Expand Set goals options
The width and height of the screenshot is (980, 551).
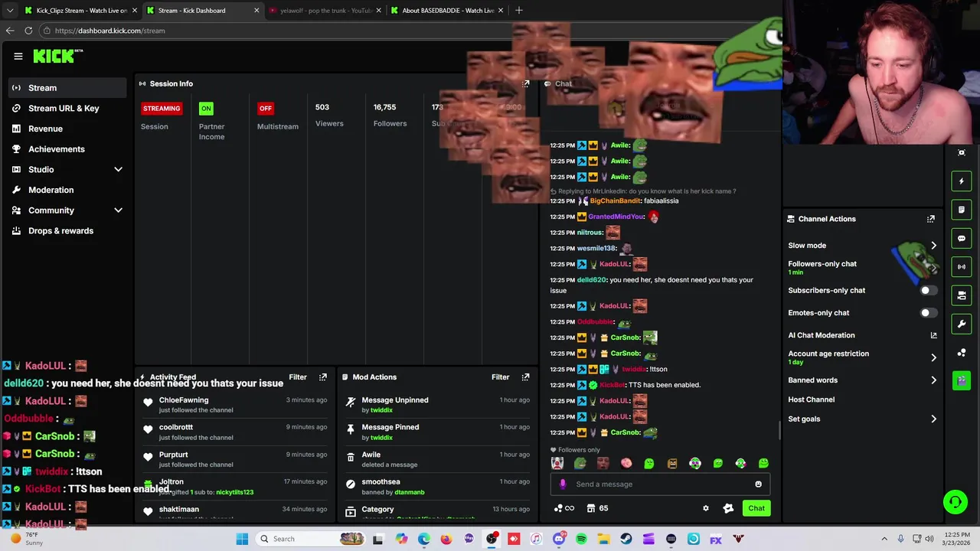(x=933, y=419)
